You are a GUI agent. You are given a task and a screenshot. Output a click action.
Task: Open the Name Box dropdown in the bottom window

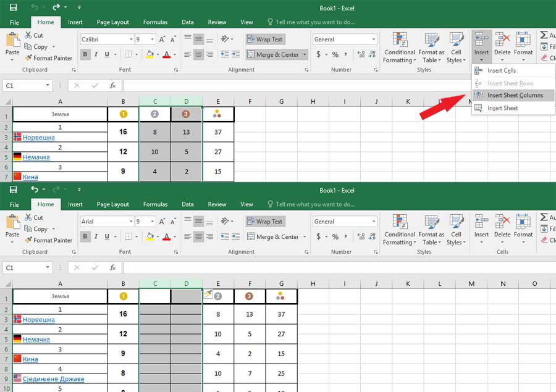tap(48, 267)
